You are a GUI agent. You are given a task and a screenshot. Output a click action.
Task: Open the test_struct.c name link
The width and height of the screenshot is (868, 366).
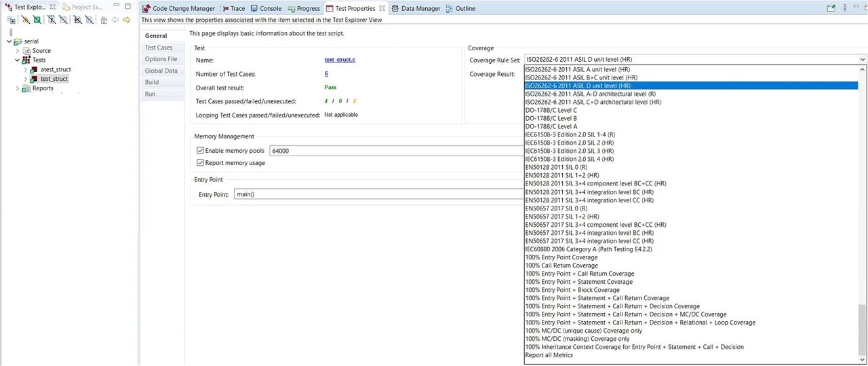click(x=340, y=60)
